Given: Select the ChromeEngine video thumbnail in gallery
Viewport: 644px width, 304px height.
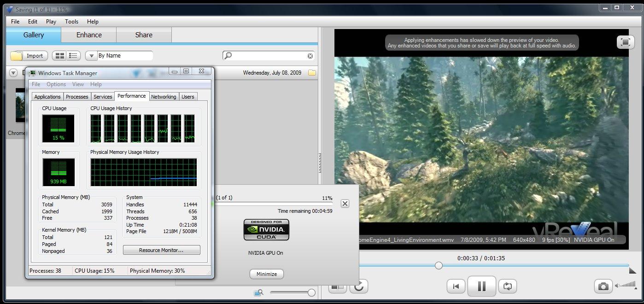Looking at the screenshot, I should click(20, 106).
